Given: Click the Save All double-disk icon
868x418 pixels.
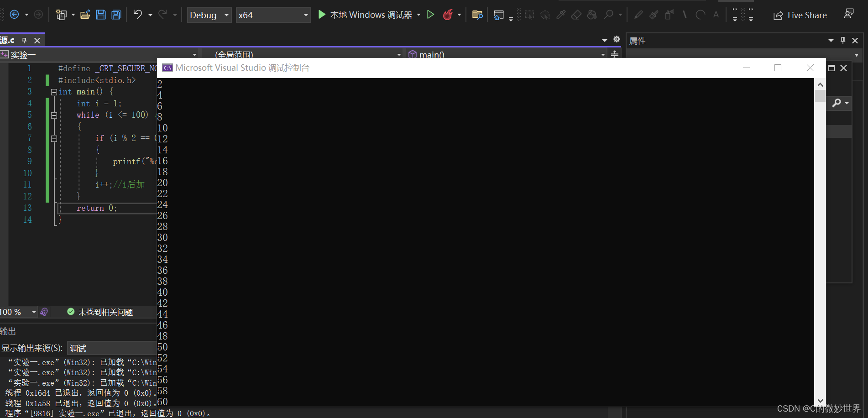Looking at the screenshot, I should click(x=116, y=15).
